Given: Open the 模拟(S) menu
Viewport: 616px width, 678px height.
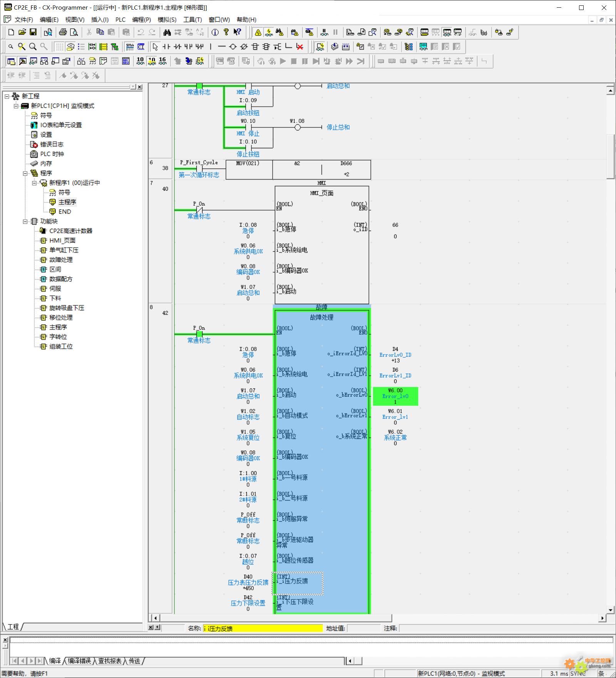Looking at the screenshot, I should [167, 20].
